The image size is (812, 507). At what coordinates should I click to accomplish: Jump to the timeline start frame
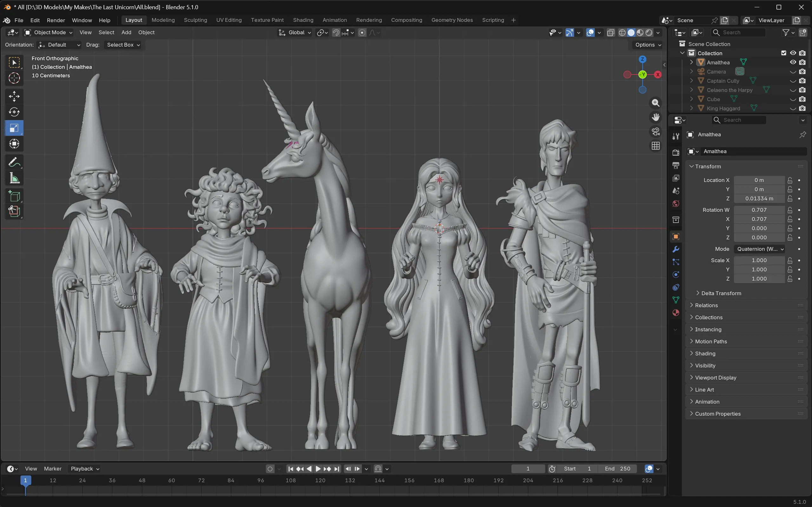coord(291,469)
